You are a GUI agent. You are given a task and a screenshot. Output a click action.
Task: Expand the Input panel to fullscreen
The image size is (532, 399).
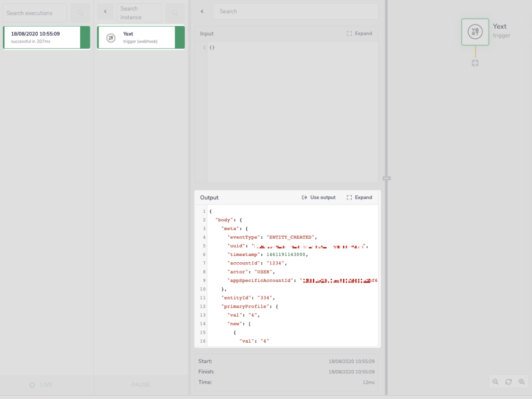(360, 33)
